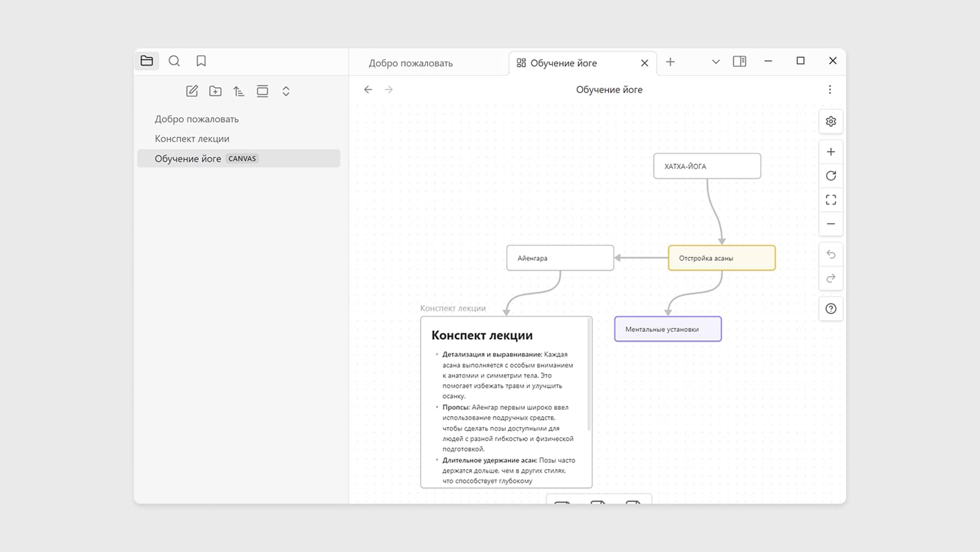The height and width of the screenshot is (552, 980).
Task: Zoom out on the canvas
Action: coord(831,224)
